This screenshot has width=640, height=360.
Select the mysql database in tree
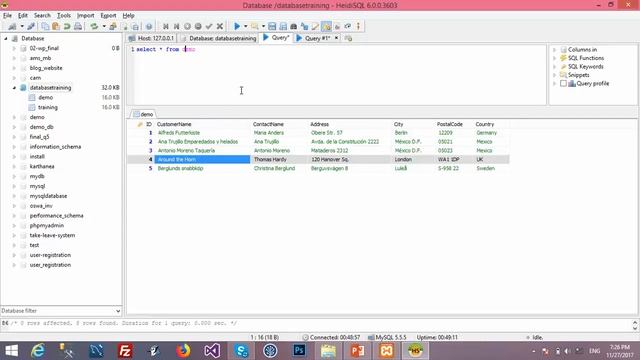pos(37,186)
